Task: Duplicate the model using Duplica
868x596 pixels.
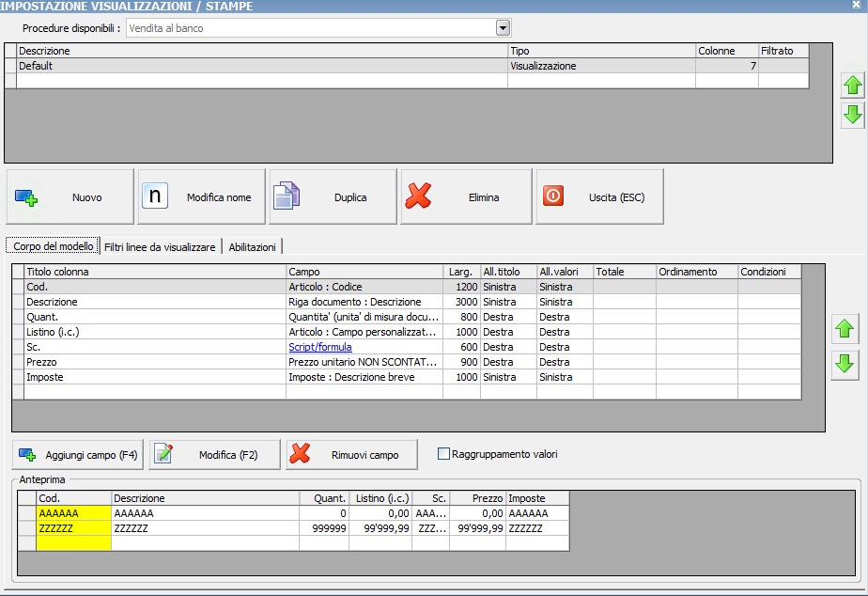Action: 333,196
